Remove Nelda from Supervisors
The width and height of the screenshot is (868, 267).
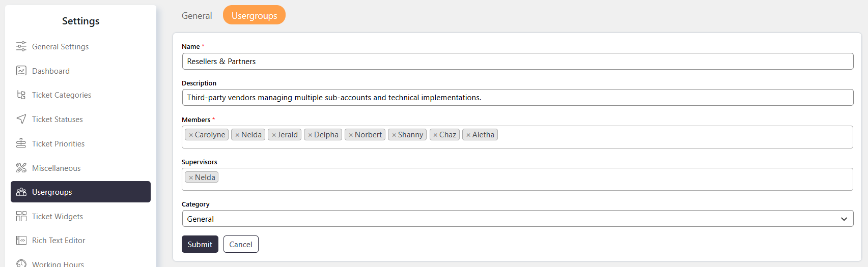point(191,177)
